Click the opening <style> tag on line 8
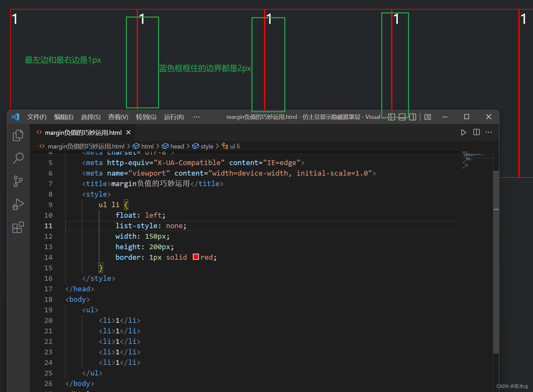This screenshot has width=533, height=392. 97,194
